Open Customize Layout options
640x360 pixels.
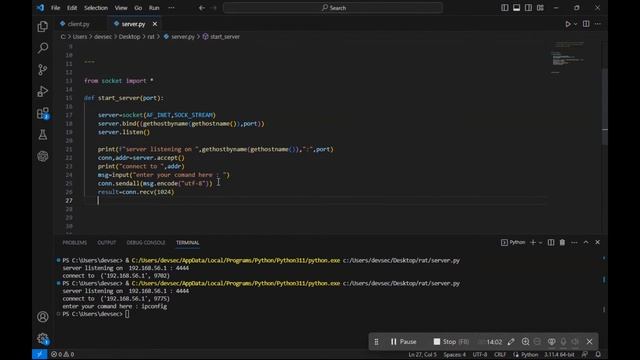point(540,8)
